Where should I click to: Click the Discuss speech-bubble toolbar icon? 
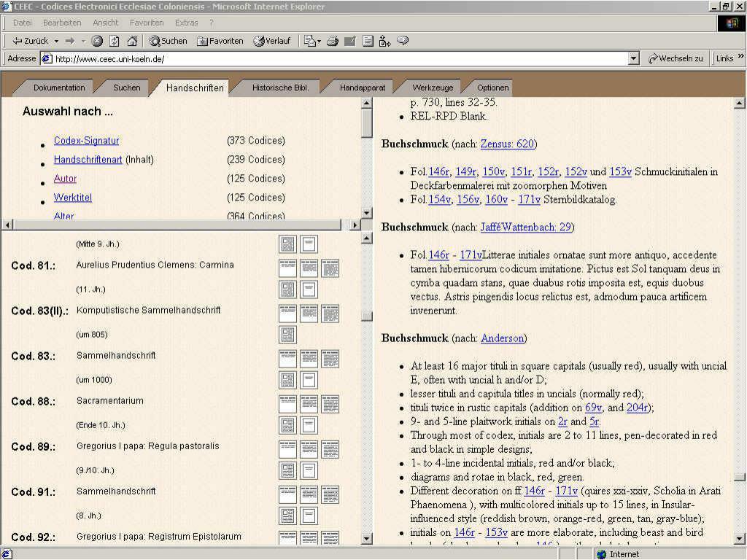pyautogui.click(x=403, y=41)
